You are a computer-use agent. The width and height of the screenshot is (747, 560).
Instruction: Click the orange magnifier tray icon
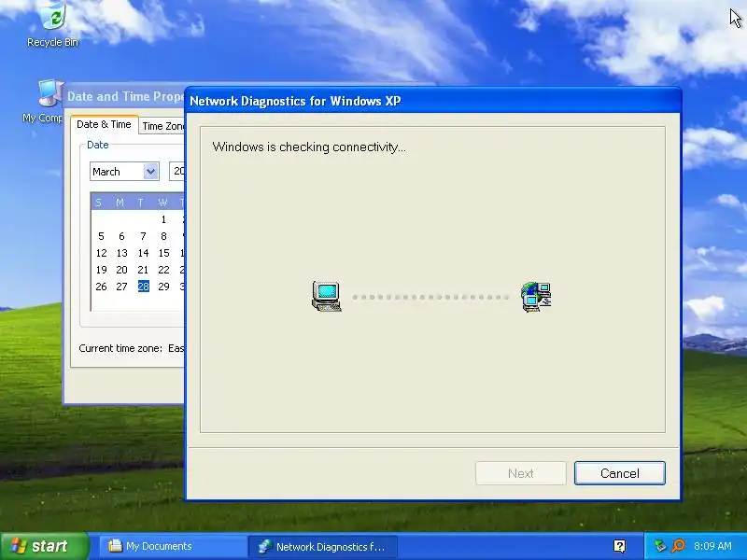pyautogui.click(x=678, y=546)
